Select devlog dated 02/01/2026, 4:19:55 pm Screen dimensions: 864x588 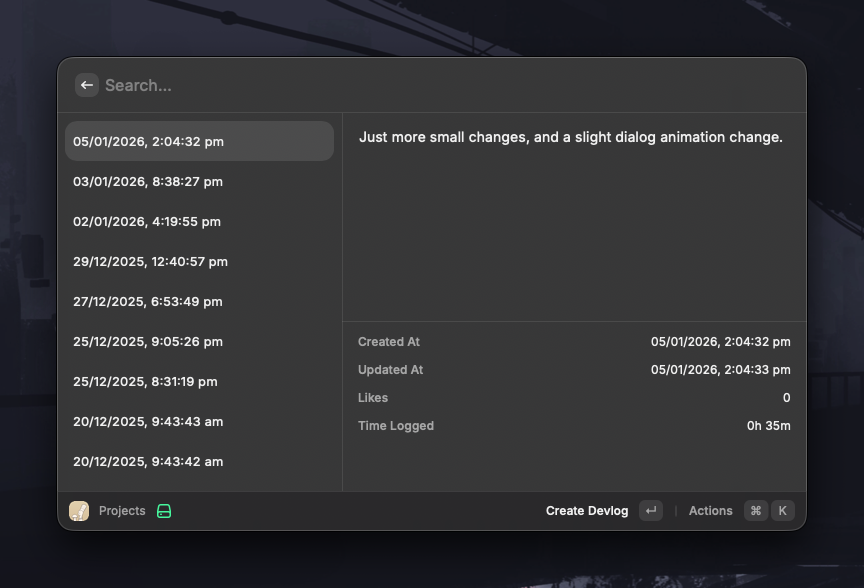point(199,222)
